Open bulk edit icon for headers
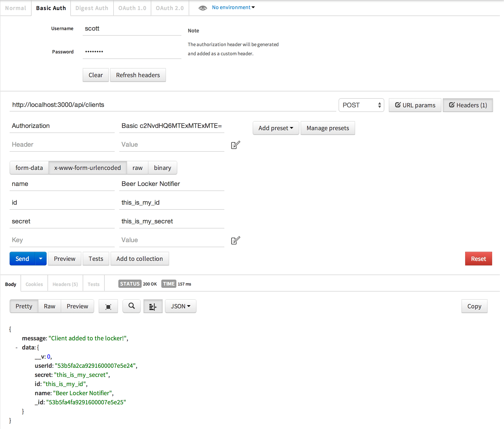The image size is (504, 429). [236, 145]
